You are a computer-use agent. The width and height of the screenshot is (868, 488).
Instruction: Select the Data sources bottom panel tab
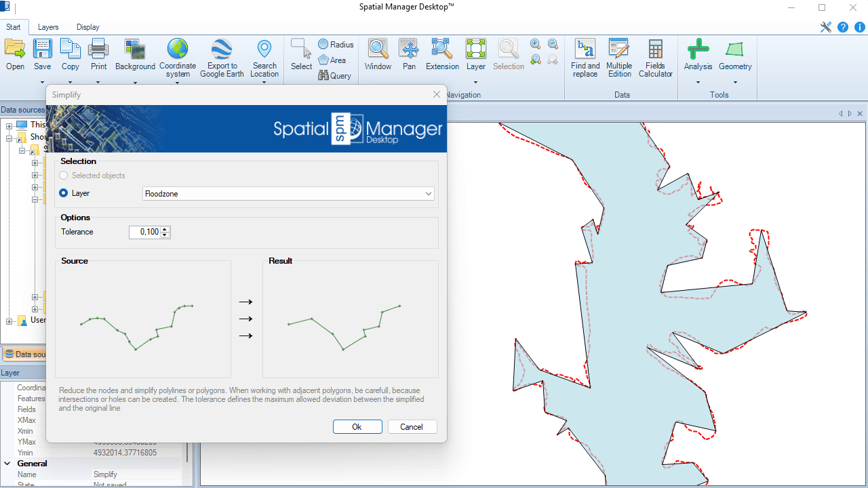coord(24,354)
